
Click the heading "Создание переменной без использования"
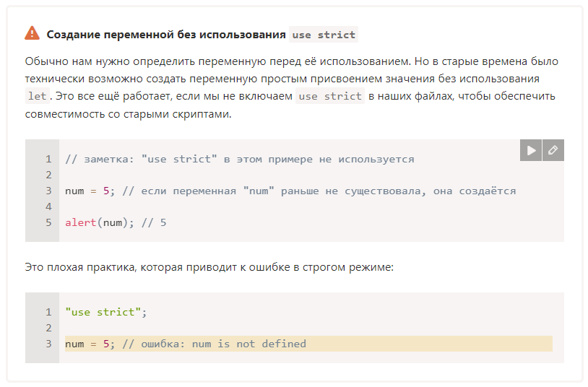click(165, 35)
